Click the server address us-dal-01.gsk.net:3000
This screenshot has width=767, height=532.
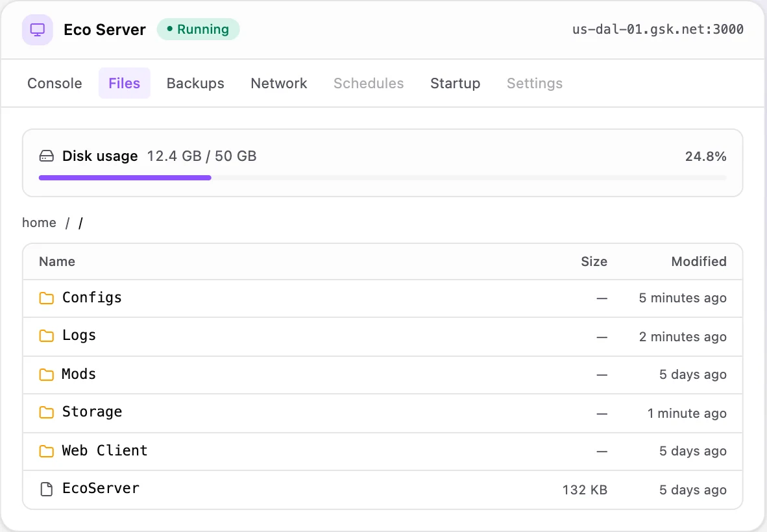coord(658,29)
